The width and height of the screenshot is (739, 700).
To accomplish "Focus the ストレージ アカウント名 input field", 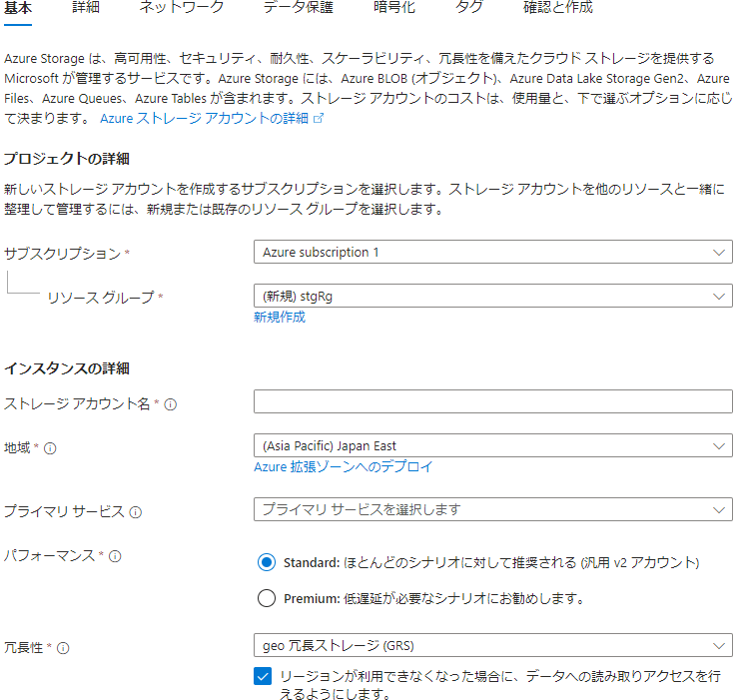I will point(493,401).
